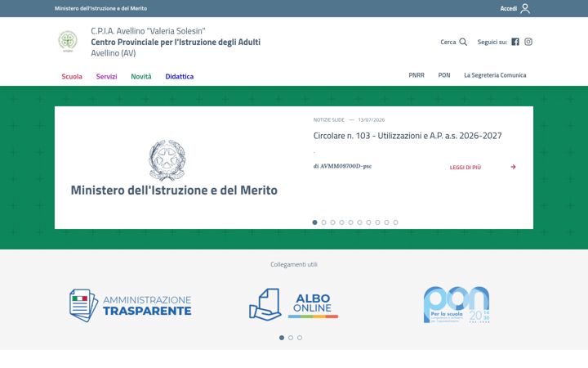Open the Instagram profile icon

(x=528, y=42)
